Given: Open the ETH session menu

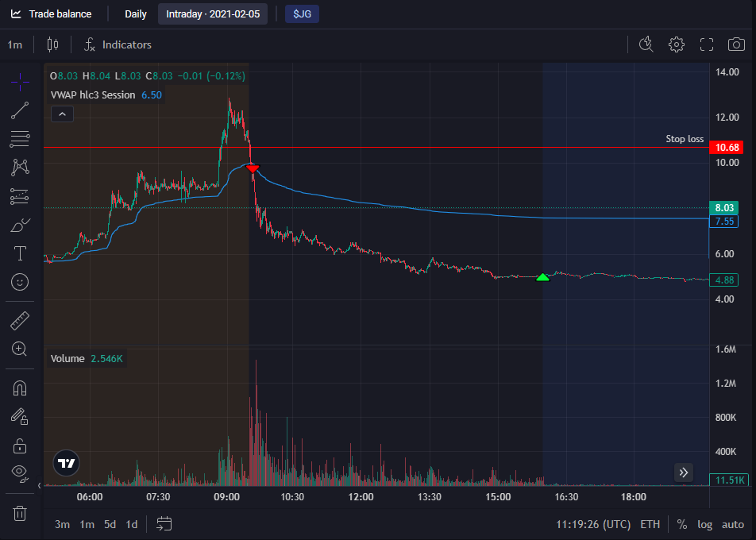Looking at the screenshot, I should point(650,524).
